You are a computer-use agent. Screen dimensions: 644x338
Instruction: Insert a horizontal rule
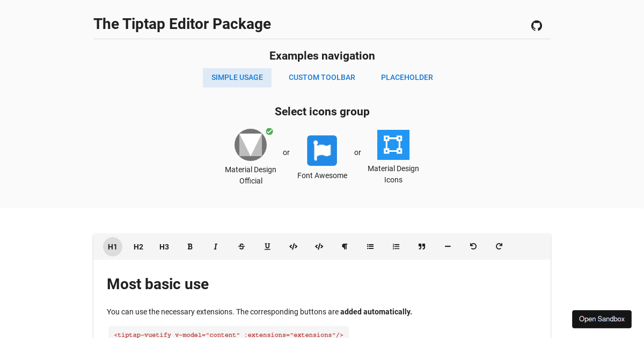click(x=448, y=246)
